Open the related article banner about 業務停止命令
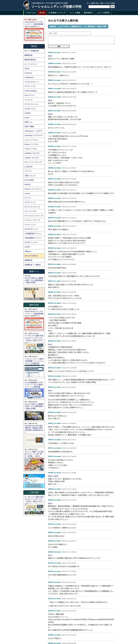 point(78,26)
